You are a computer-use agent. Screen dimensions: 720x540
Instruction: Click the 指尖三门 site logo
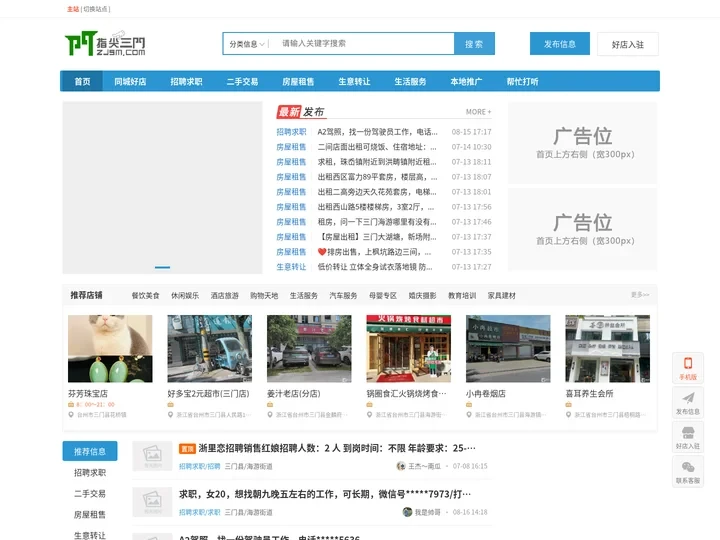click(x=105, y=44)
